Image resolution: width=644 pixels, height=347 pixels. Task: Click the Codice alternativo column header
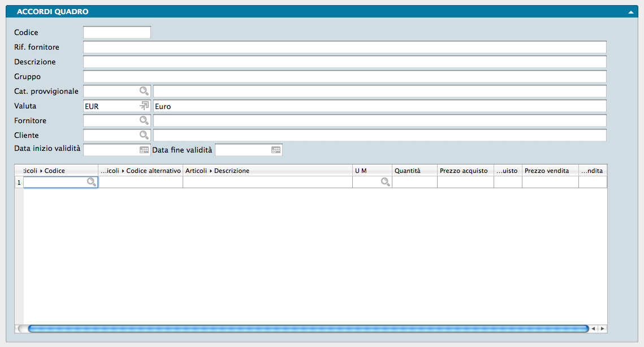(141, 171)
